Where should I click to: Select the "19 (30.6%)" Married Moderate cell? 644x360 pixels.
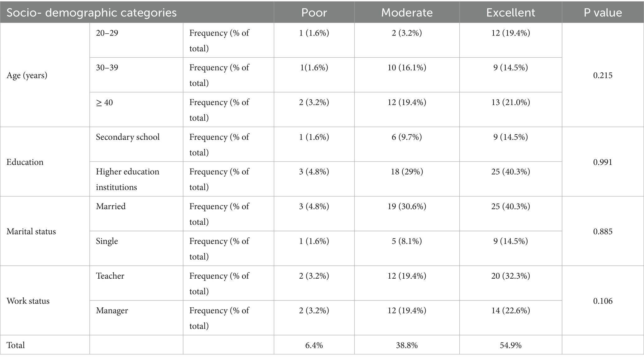[x=407, y=206]
